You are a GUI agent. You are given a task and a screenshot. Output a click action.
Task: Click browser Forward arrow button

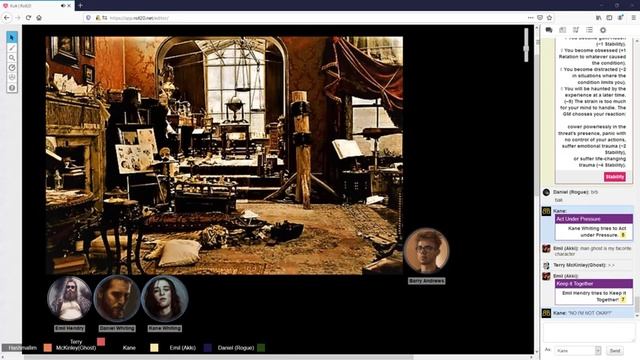[18, 18]
